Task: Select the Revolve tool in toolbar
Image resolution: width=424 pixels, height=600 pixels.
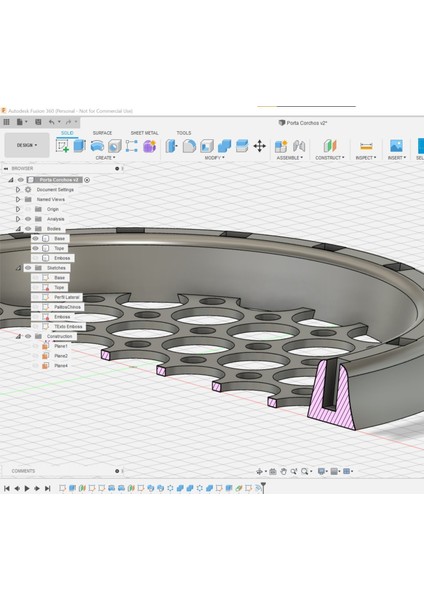Action: pyautogui.click(x=97, y=146)
